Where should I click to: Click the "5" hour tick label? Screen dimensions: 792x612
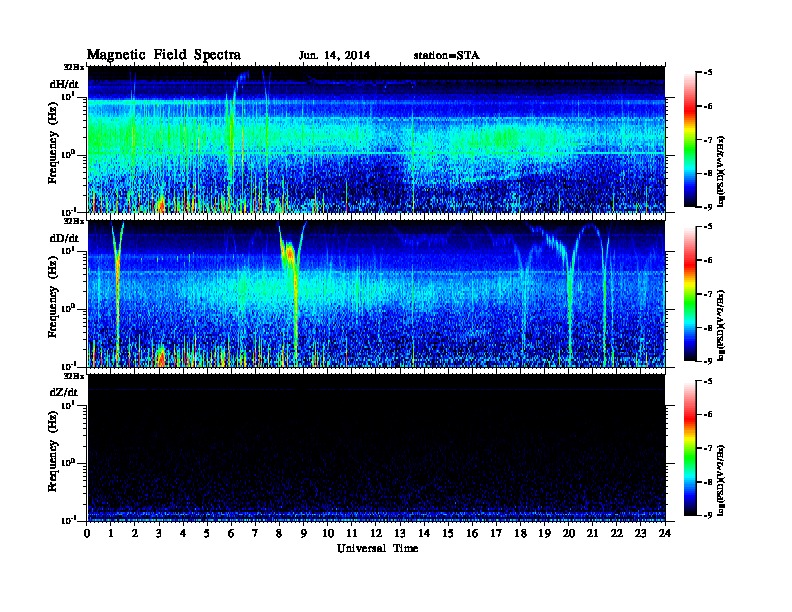(x=208, y=533)
